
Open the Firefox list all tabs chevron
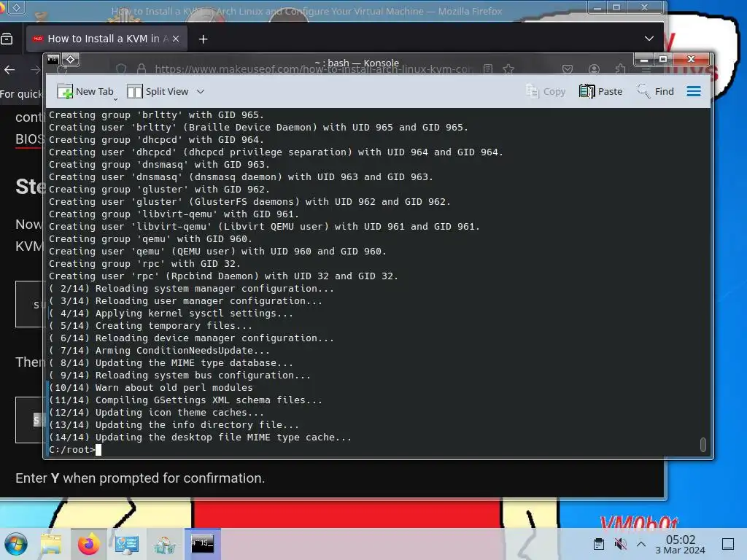(649, 39)
